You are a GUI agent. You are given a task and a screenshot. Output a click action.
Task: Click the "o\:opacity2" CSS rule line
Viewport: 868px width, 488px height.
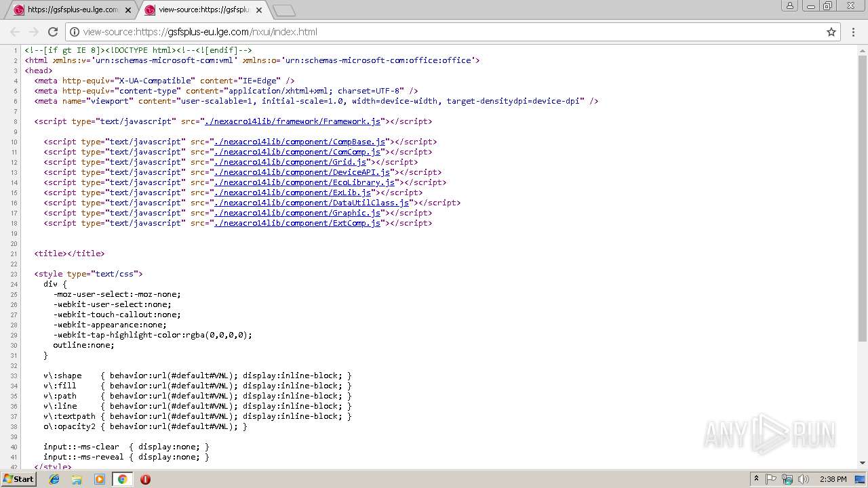(145, 426)
